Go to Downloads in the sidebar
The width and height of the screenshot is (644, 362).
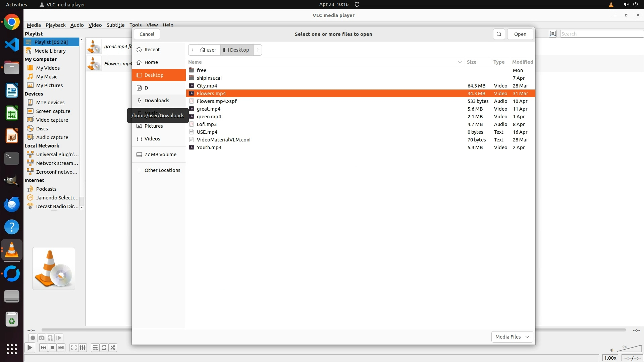157,101
